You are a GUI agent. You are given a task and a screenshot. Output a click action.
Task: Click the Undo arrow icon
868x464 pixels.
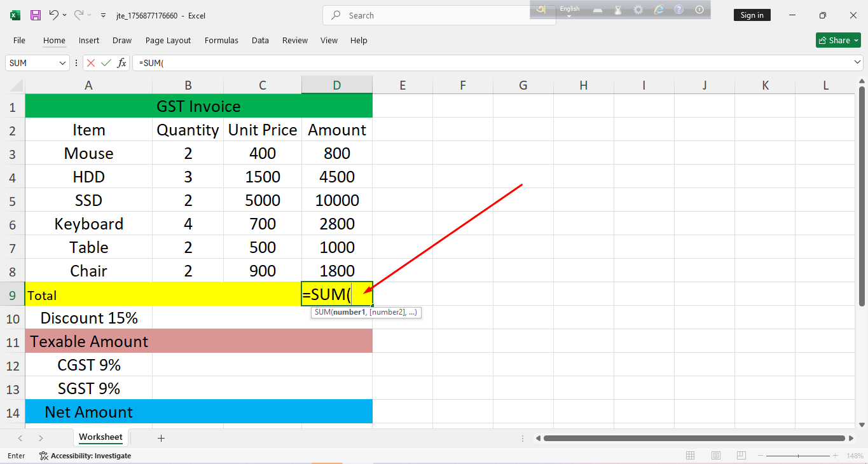point(54,15)
